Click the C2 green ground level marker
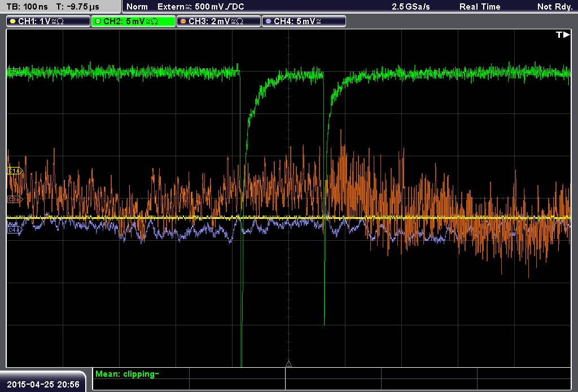The image size is (578, 392). pos(14,72)
